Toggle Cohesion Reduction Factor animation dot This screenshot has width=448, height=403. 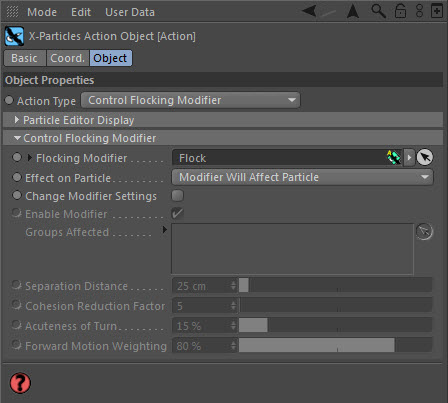pos(17,305)
